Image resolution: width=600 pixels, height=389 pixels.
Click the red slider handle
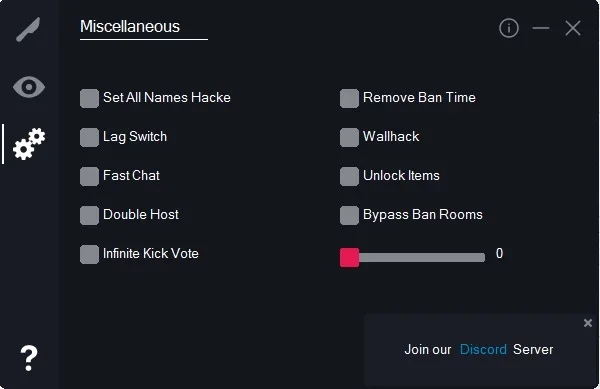tap(349, 257)
